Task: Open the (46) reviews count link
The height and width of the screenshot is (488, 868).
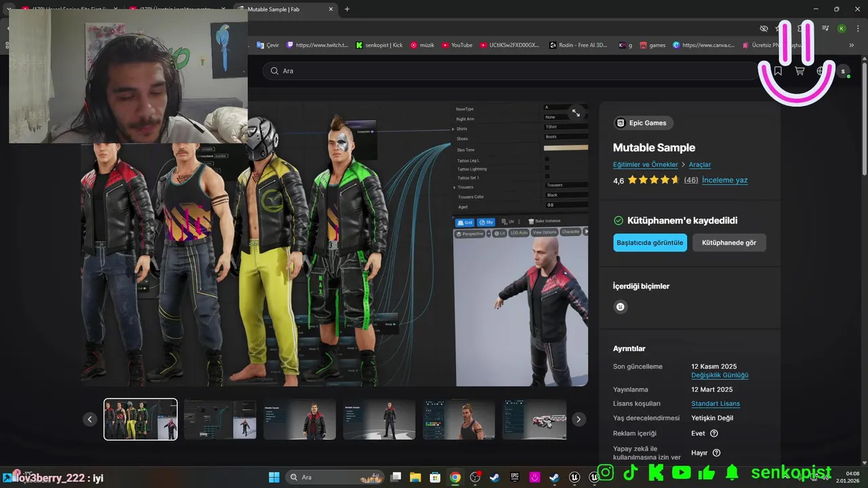Action: pyautogui.click(x=691, y=180)
